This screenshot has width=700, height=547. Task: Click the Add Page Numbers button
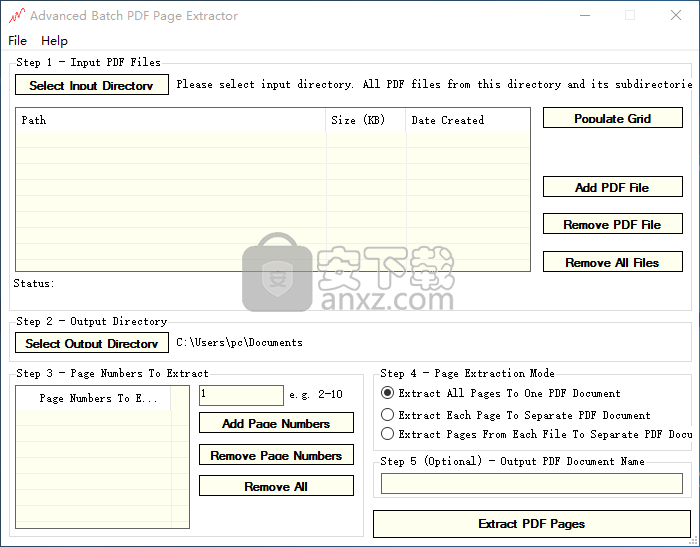[x=276, y=423]
